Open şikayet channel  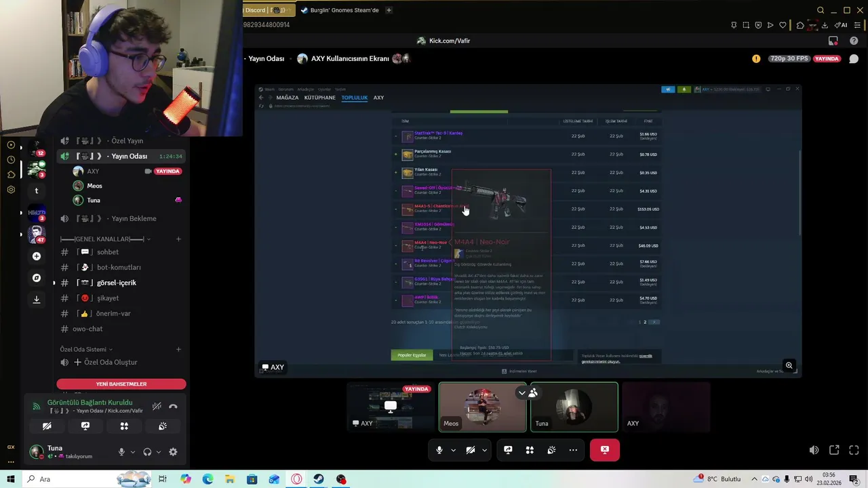pyautogui.click(x=121, y=298)
